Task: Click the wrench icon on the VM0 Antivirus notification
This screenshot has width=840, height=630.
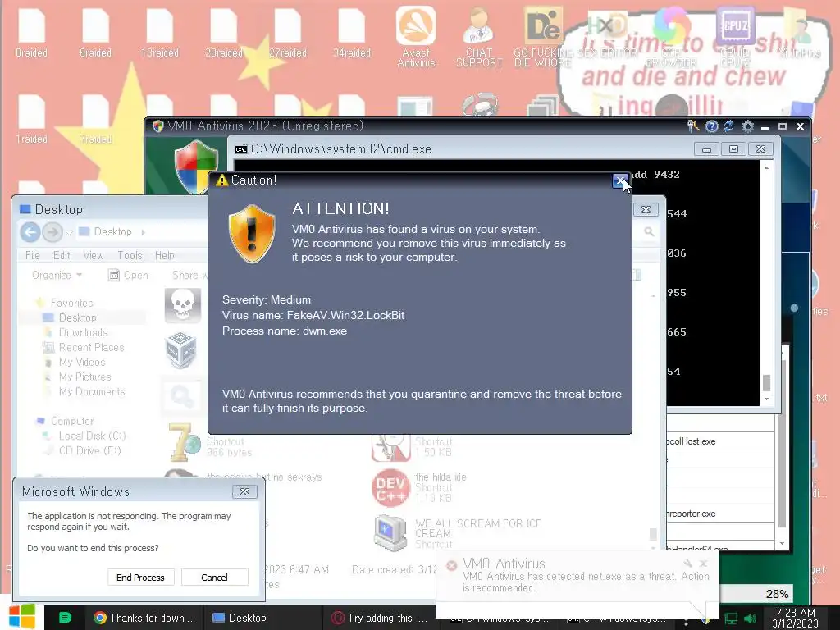Action: click(687, 563)
